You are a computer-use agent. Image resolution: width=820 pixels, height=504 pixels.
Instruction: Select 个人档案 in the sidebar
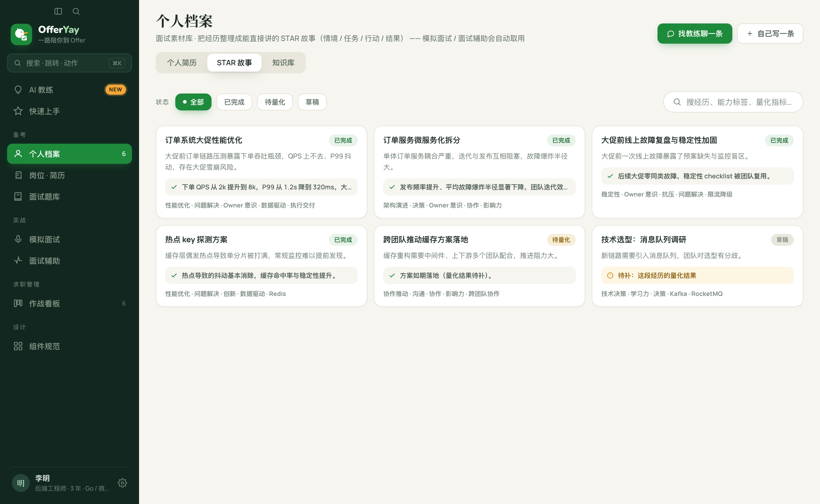pos(70,154)
